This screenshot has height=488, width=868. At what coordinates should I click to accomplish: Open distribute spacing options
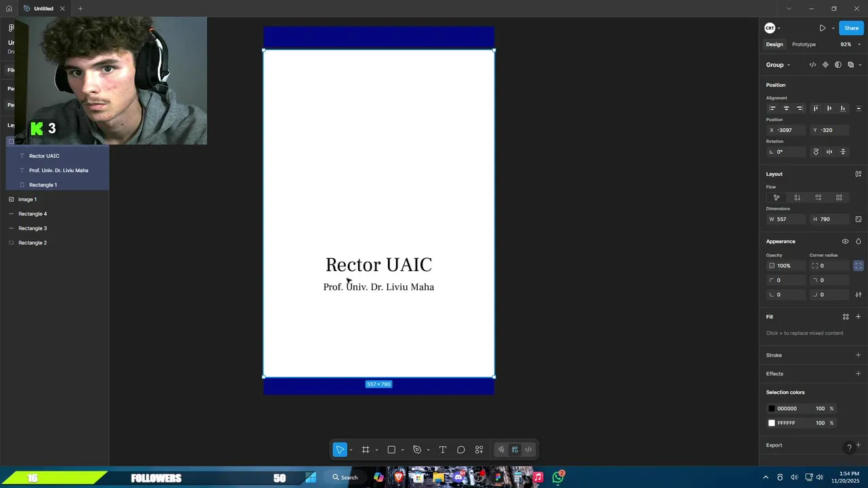click(859, 108)
